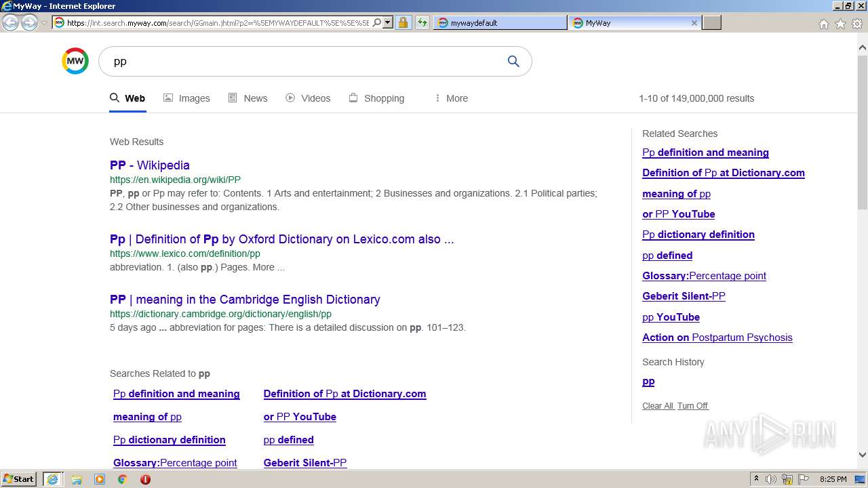Click the MyWay logo icon

[75, 61]
